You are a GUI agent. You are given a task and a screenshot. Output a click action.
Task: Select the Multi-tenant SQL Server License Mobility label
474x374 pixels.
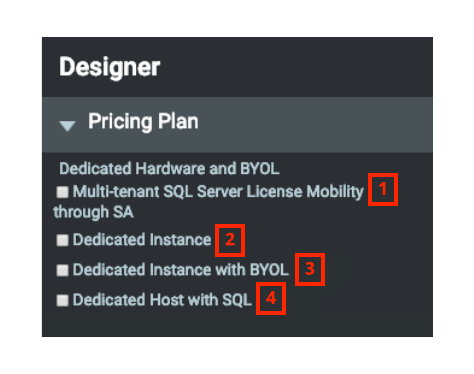[x=218, y=192]
